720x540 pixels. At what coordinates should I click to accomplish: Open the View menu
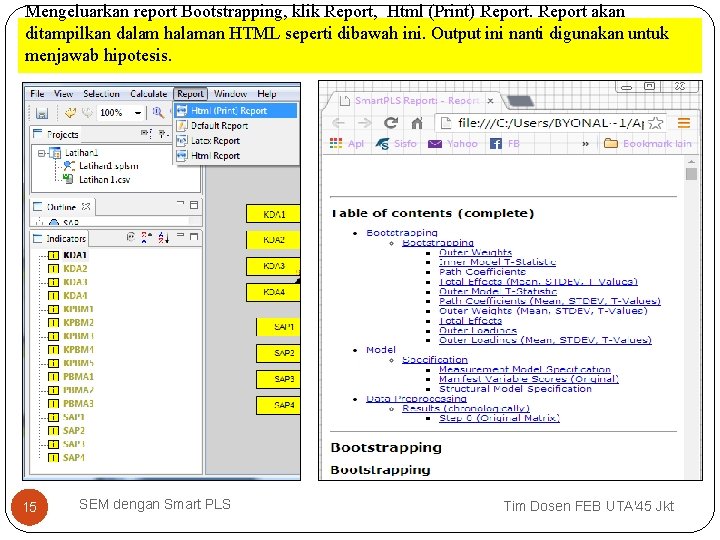pyautogui.click(x=63, y=94)
